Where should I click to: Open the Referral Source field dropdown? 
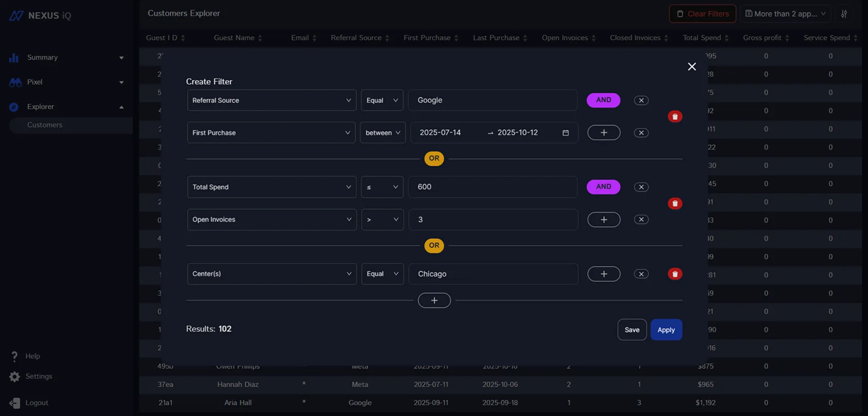[271, 100]
